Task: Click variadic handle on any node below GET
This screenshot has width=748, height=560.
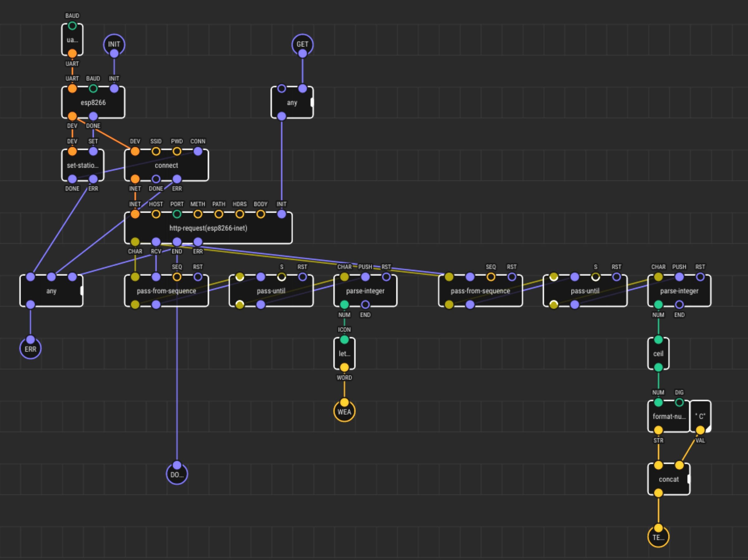Action: pyautogui.click(x=312, y=102)
